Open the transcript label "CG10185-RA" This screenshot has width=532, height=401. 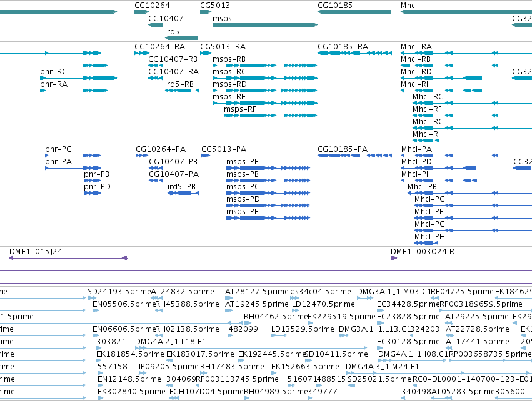[343, 47]
